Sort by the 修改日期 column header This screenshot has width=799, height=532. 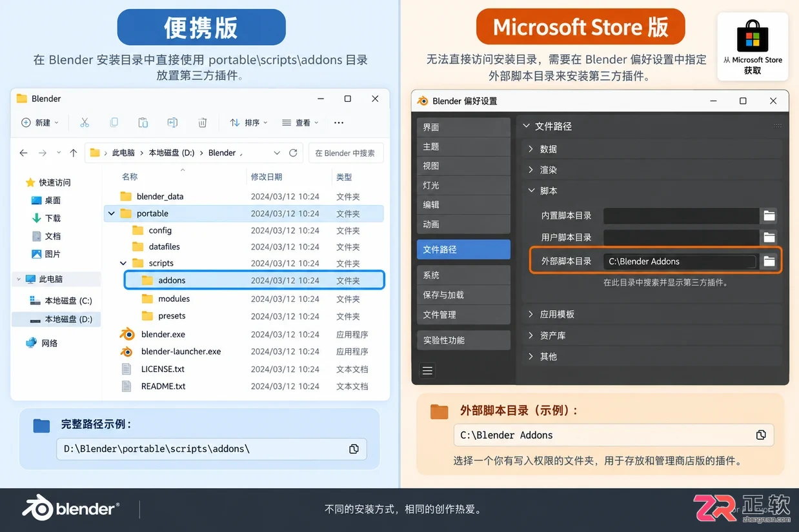pyautogui.click(x=267, y=177)
